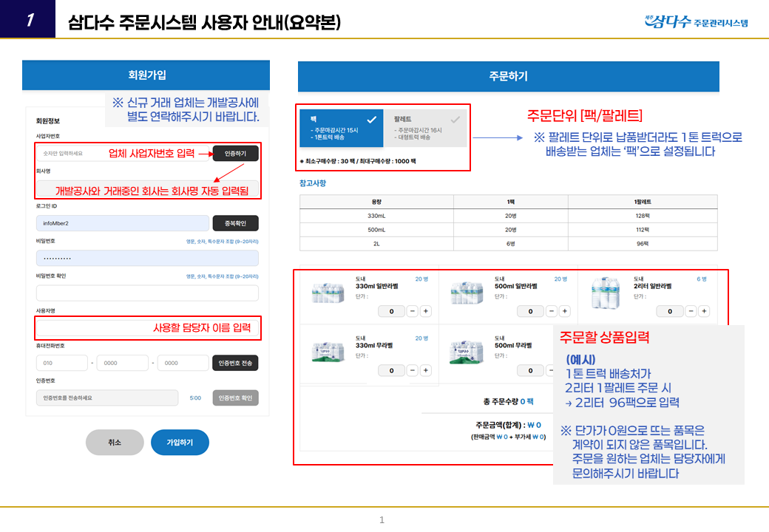Increase 500ml 일반라벨 quantity with plus icon
769x532 pixels.
click(x=566, y=311)
